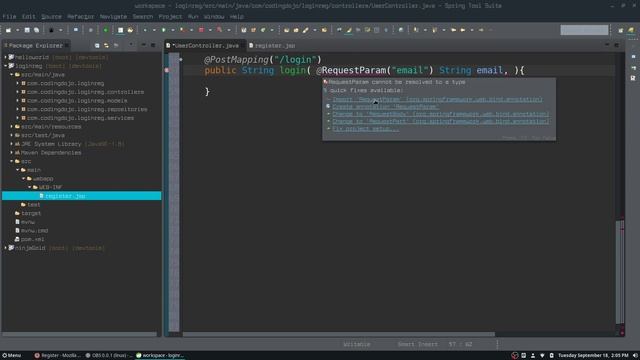Screen dimensions: 640x360
Task: Click the taskbar clock showing Tuesday September 18
Action: (593, 356)
